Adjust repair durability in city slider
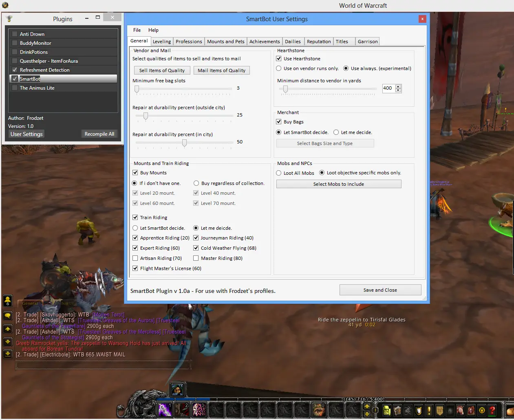Screen dimensions: 514x420 click(x=185, y=143)
